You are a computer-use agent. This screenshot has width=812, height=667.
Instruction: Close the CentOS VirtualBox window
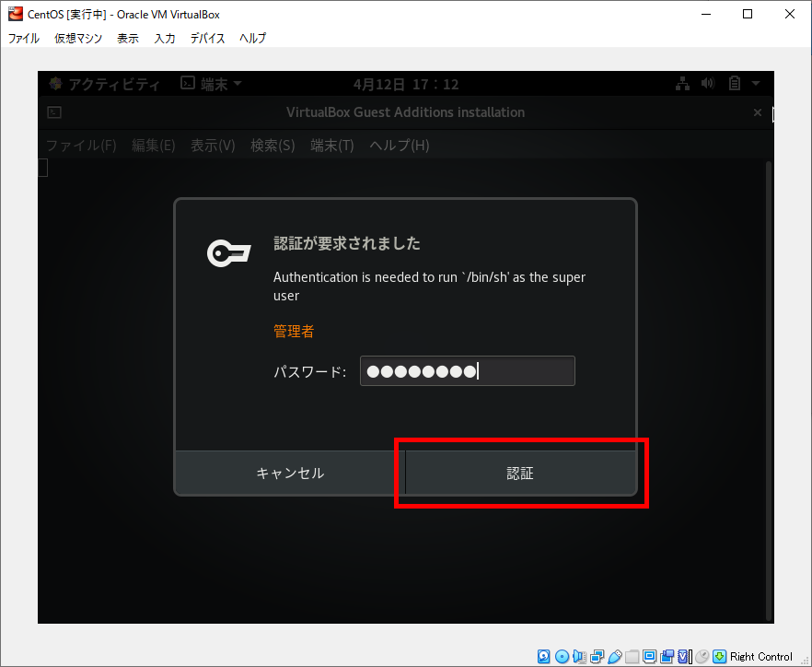[x=790, y=14]
